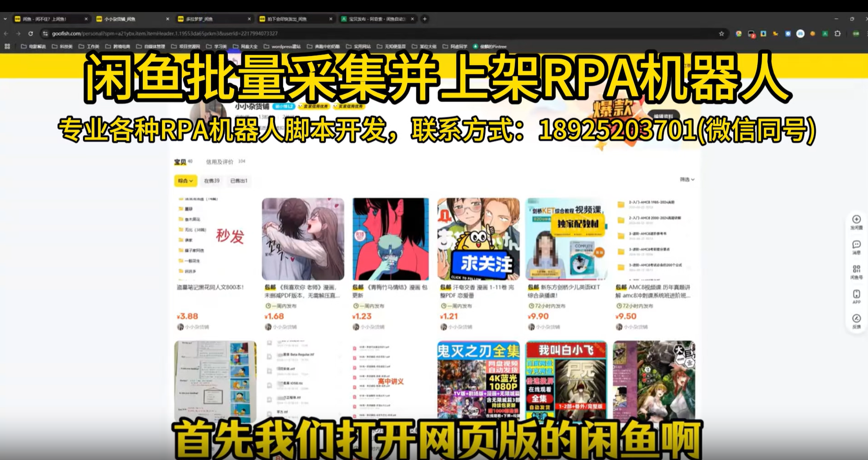The width and height of the screenshot is (868, 460).
Task: Open the Pintree bookmark with green icon
Action: pos(490,47)
